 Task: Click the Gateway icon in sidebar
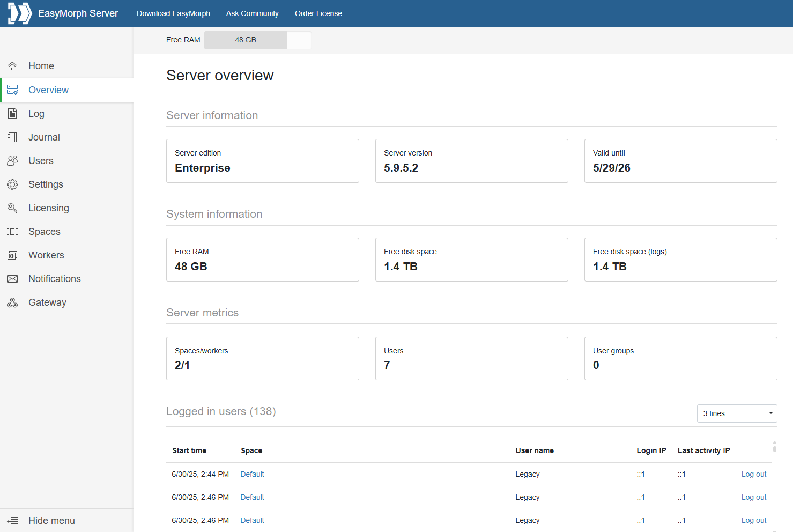click(12, 302)
